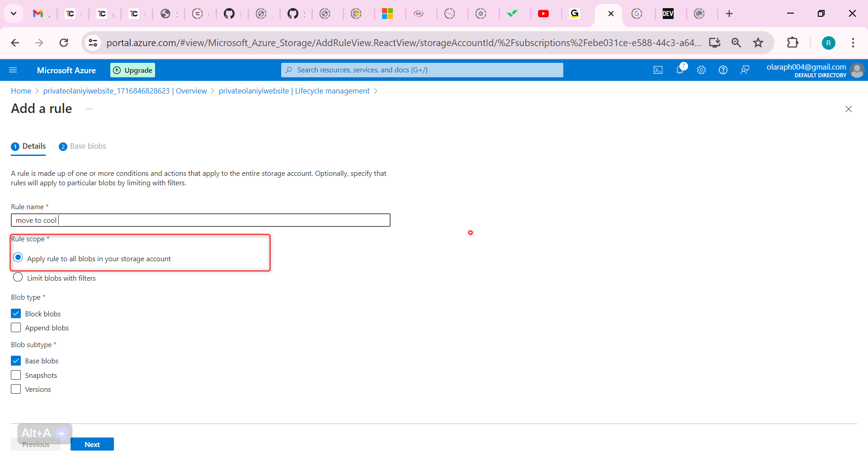Viewport: 868px width, 461px height.
Task: Click the address bar URL
Action: point(404,43)
